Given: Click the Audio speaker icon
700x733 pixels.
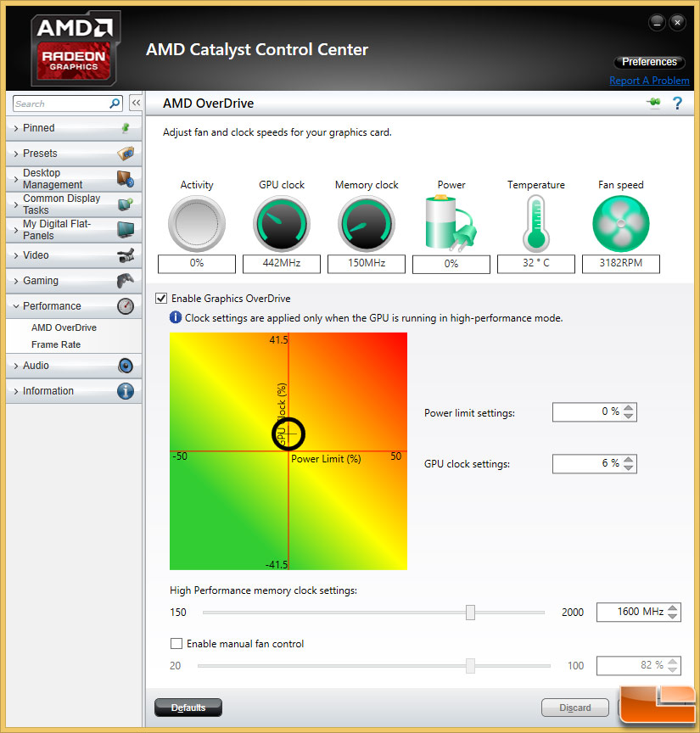Looking at the screenshot, I should [x=126, y=366].
